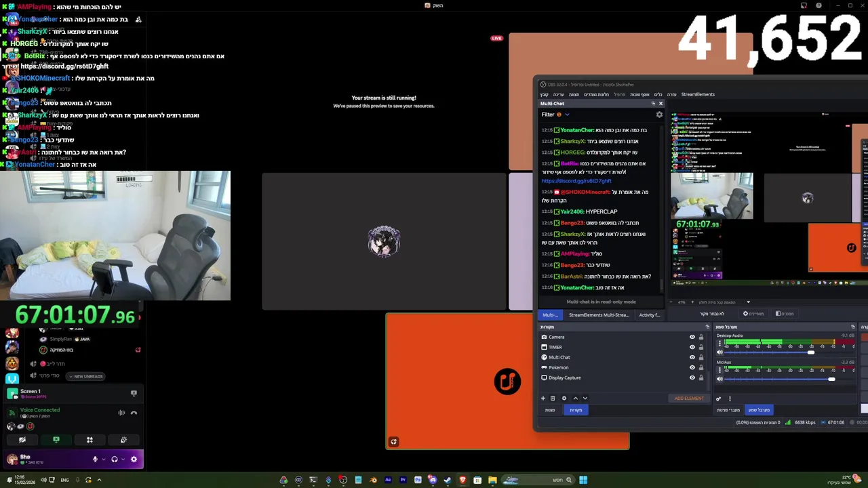Mute Mic/Aux speaker icon
The height and width of the screenshot is (488, 868).
pyautogui.click(x=719, y=379)
